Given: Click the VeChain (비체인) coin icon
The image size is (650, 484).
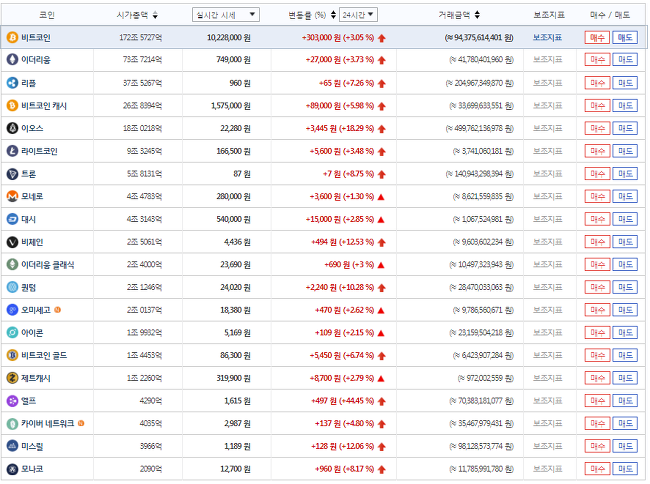Looking at the screenshot, I should pos(12,242).
